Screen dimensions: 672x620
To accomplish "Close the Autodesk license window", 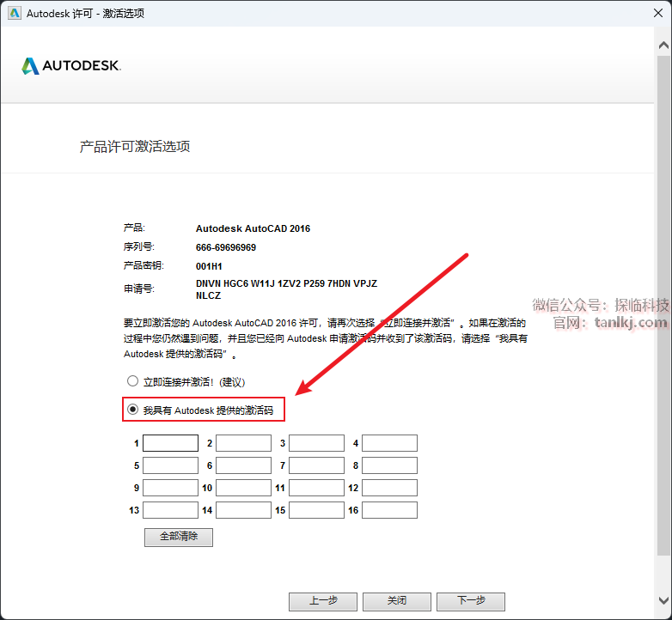I will [x=658, y=13].
